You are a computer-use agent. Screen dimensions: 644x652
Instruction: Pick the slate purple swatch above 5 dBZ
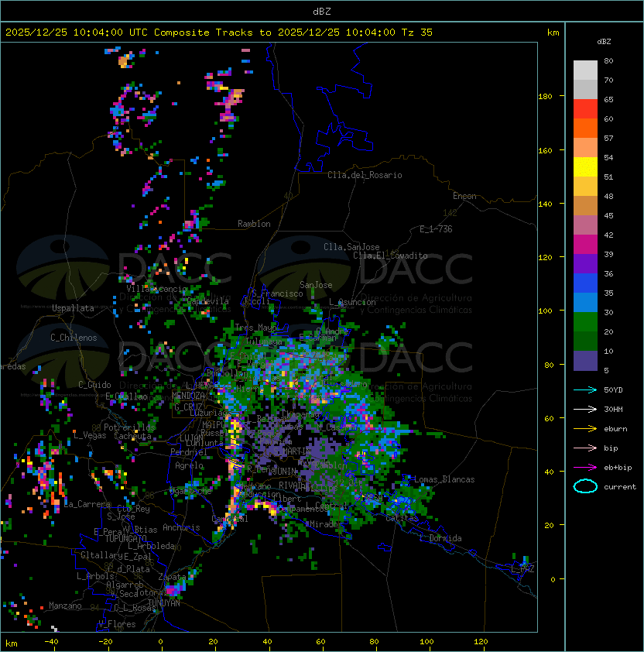(x=585, y=361)
